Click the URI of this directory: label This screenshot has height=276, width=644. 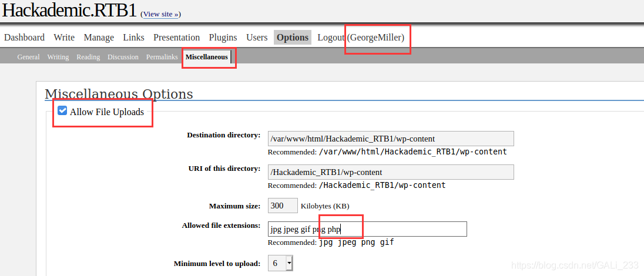click(224, 169)
